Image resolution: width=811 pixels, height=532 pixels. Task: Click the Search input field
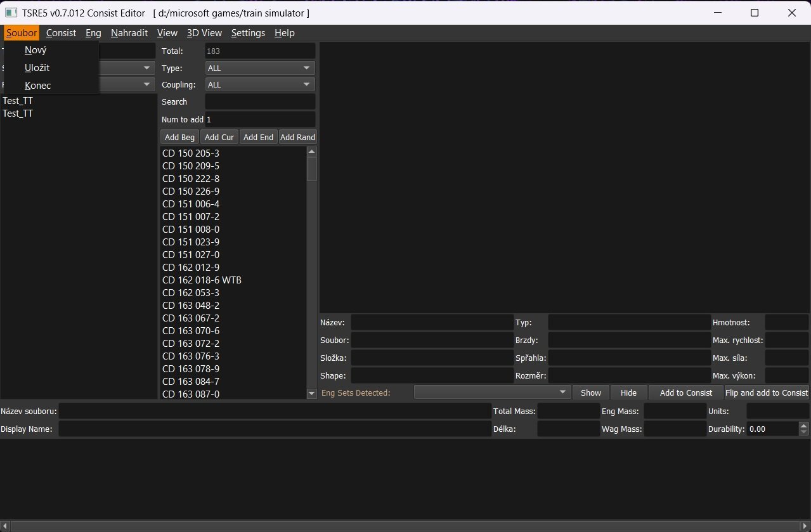coord(260,101)
